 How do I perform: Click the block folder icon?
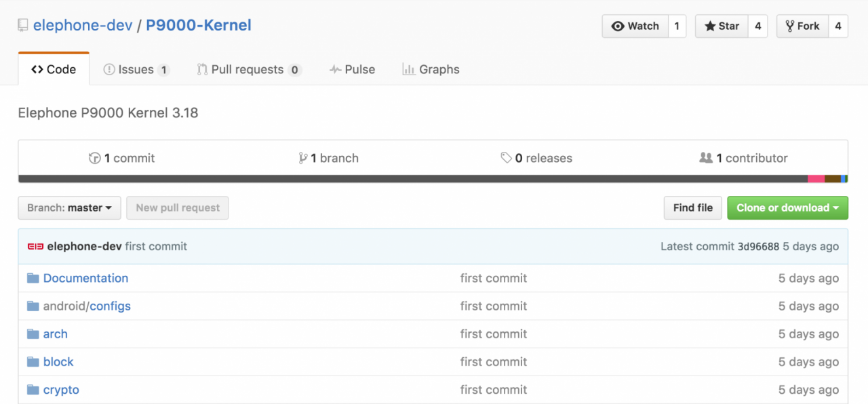(x=33, y=362)
